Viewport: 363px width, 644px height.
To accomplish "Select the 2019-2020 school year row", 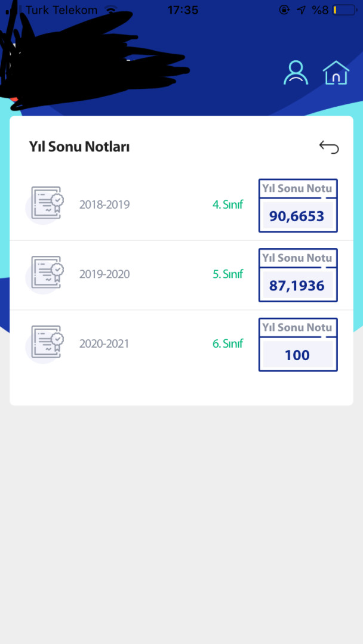I will (x=104, y=275).
